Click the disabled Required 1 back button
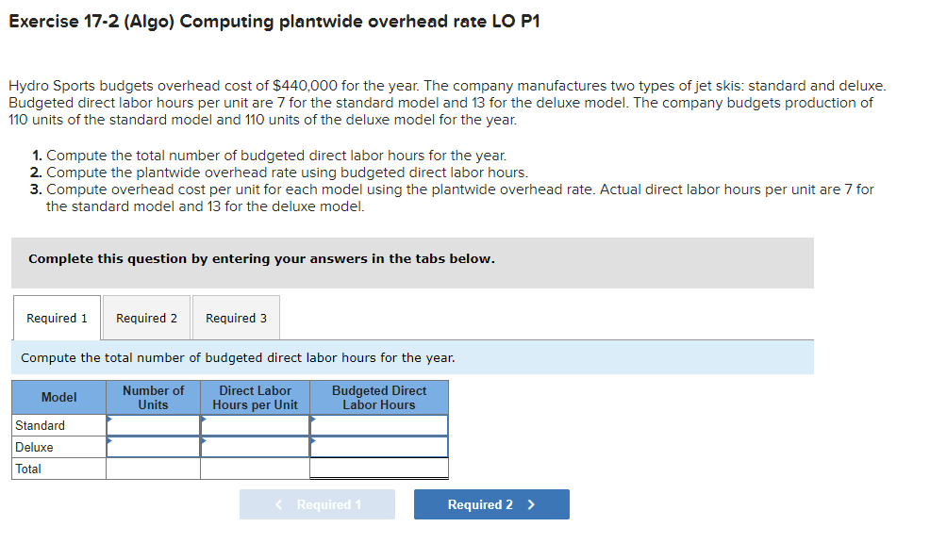 (x=317, y=503)
